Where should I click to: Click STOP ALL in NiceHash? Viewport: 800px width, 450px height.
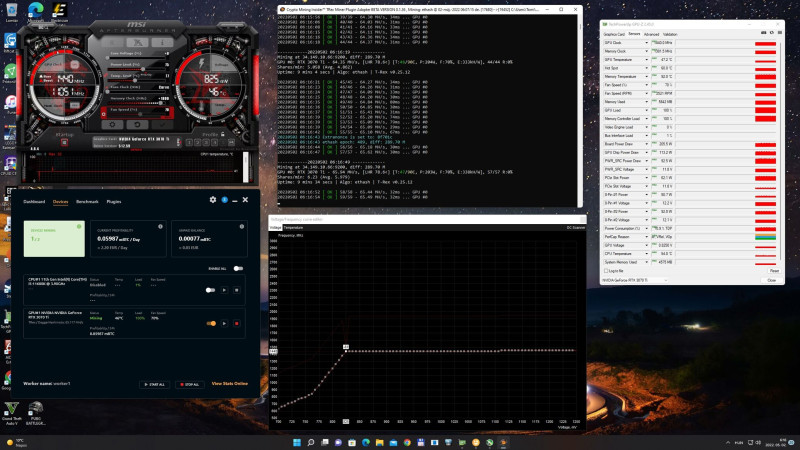[x=190, y=384]
